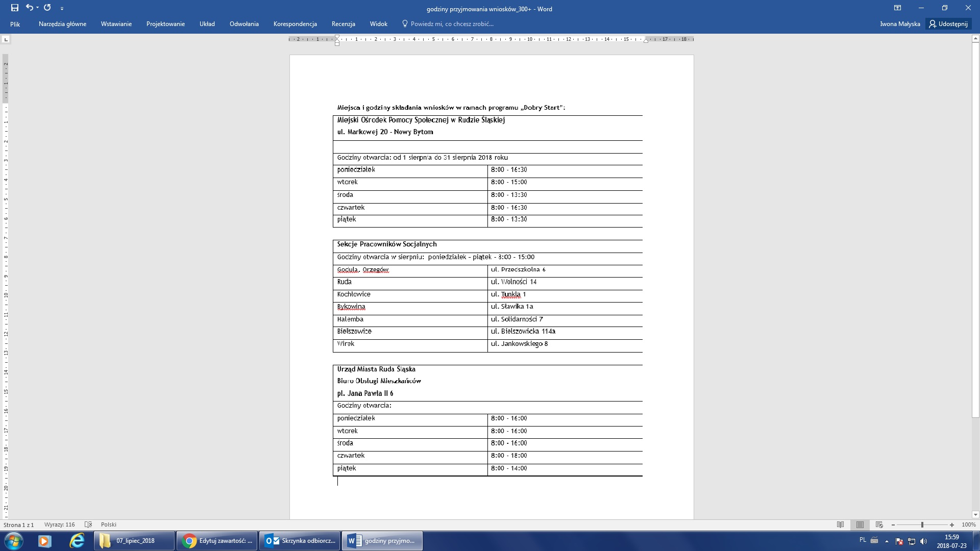Open the Plik tab
Screen dimensions: 980x551
[x=15, y=24]
